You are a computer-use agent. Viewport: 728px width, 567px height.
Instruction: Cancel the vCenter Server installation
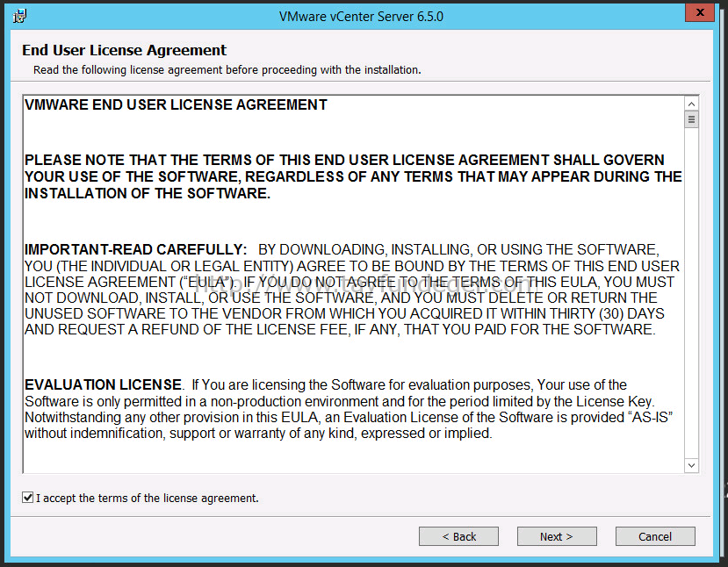tap(655, 536)
